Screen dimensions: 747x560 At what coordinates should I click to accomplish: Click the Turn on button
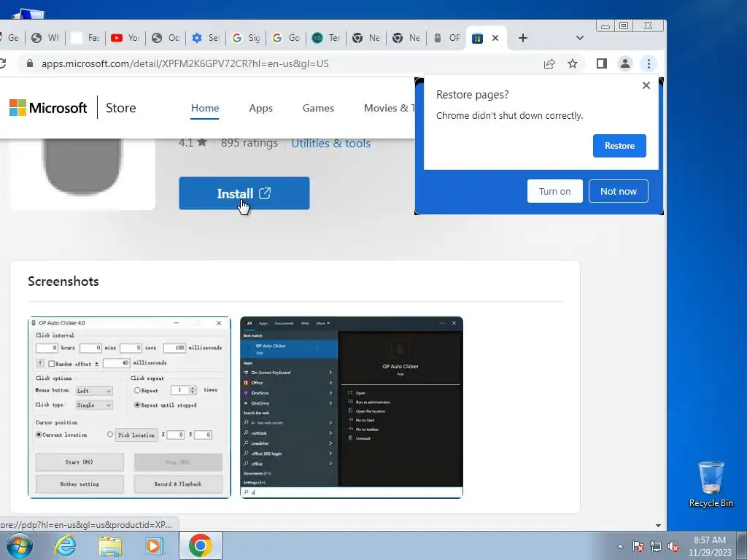tap(554, 192)
